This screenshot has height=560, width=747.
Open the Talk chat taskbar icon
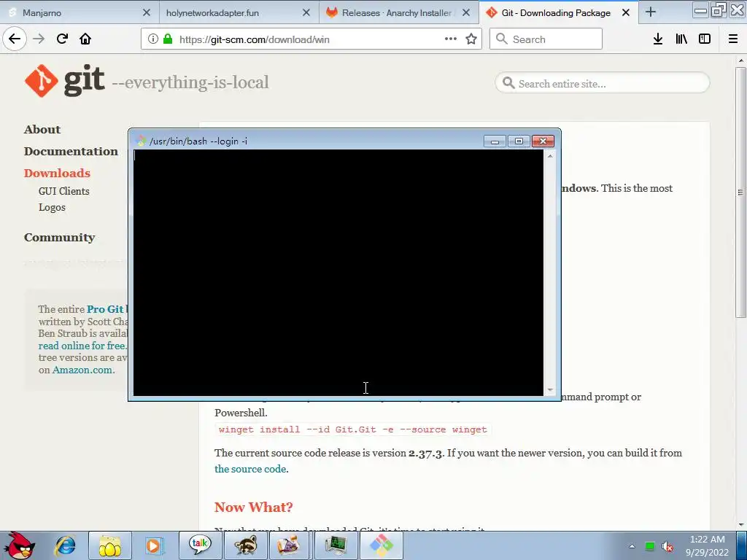[200, 545]
